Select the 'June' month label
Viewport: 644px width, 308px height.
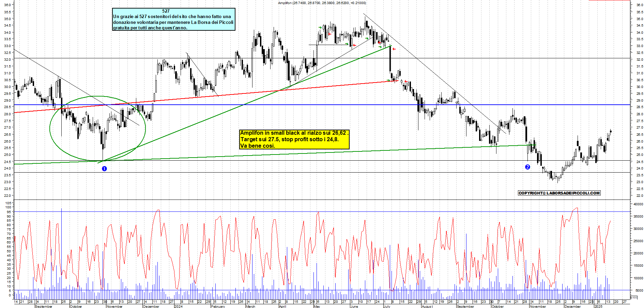tap(354, 306)
